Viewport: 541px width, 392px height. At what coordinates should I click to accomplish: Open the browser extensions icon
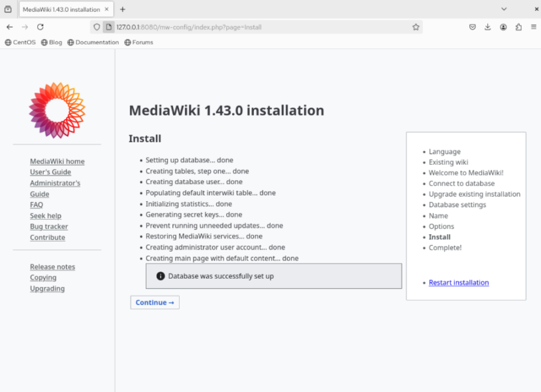pos(518,26)
